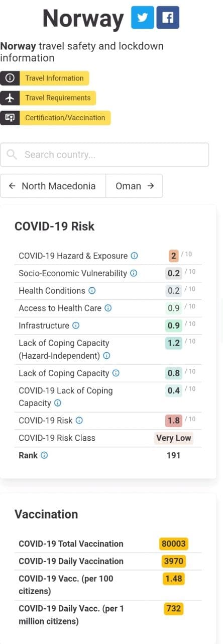Focus the Search country field
This screenshot has width=223, height=644.
click(104, 154)
